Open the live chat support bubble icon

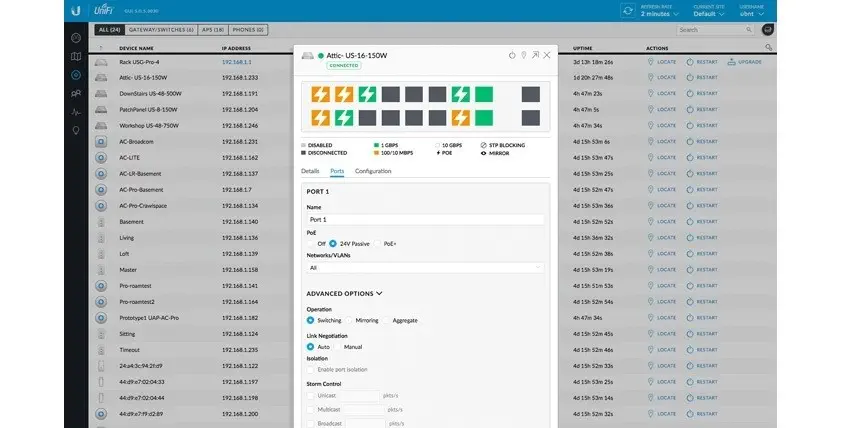[768, 30]
